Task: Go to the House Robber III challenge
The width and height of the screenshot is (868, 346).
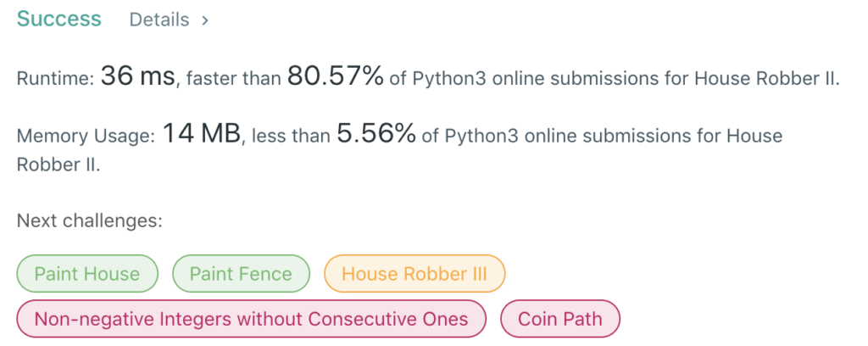Action: coord(415,274)
